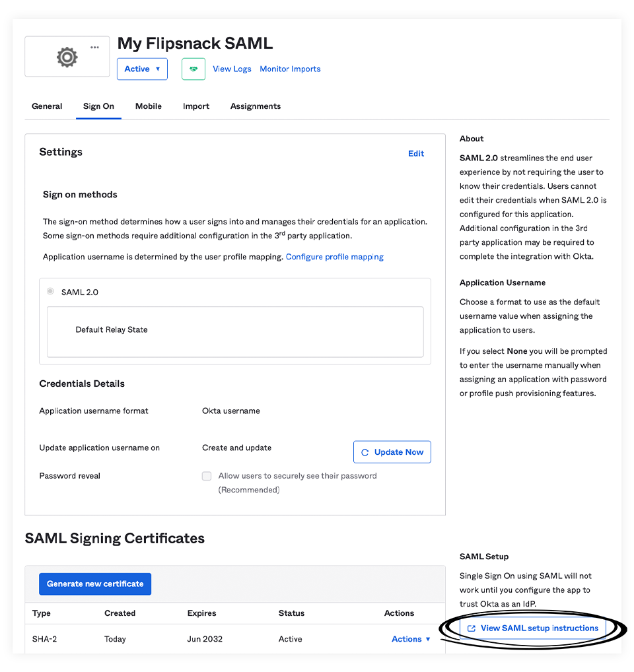The height and width of the screenshot is (672, 634).
Task: Click the My Flipsnack SAML title
Action: (195, 44)
